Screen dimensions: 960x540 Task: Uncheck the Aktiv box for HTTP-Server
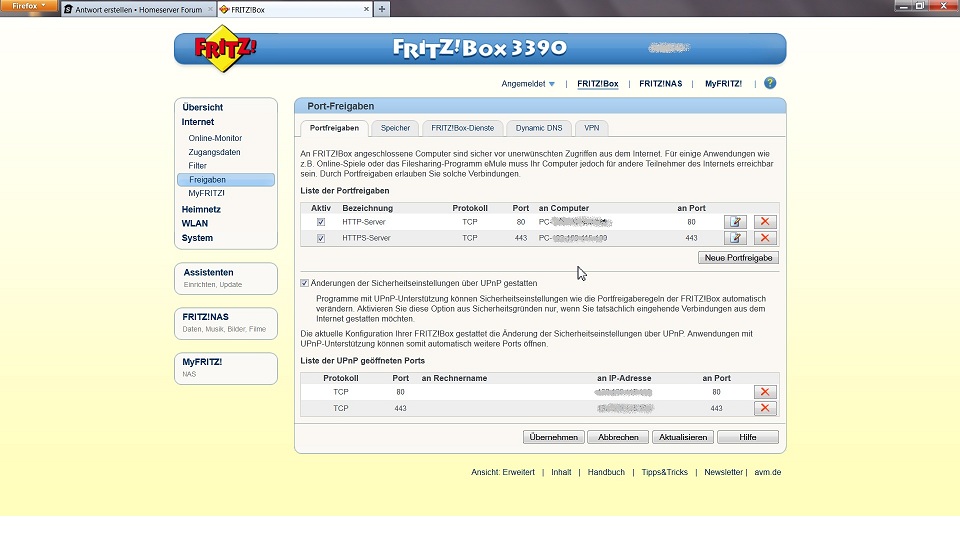coord(321,222)
